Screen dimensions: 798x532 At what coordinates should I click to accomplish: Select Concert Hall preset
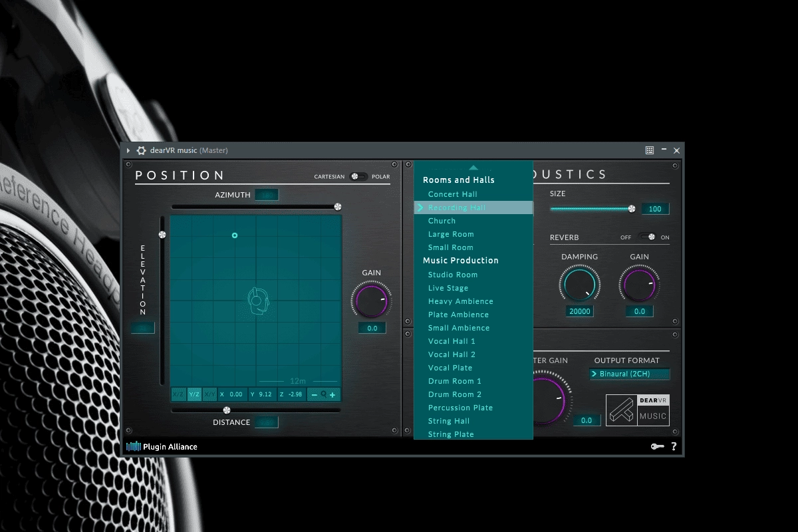[x=473, y=194]
